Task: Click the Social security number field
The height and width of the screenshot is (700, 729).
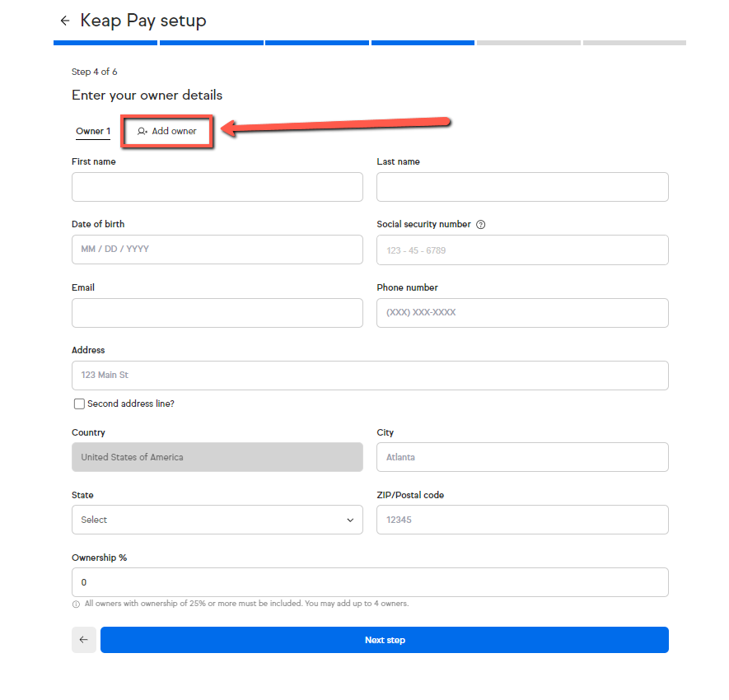Action: click(x=522, y=250)
